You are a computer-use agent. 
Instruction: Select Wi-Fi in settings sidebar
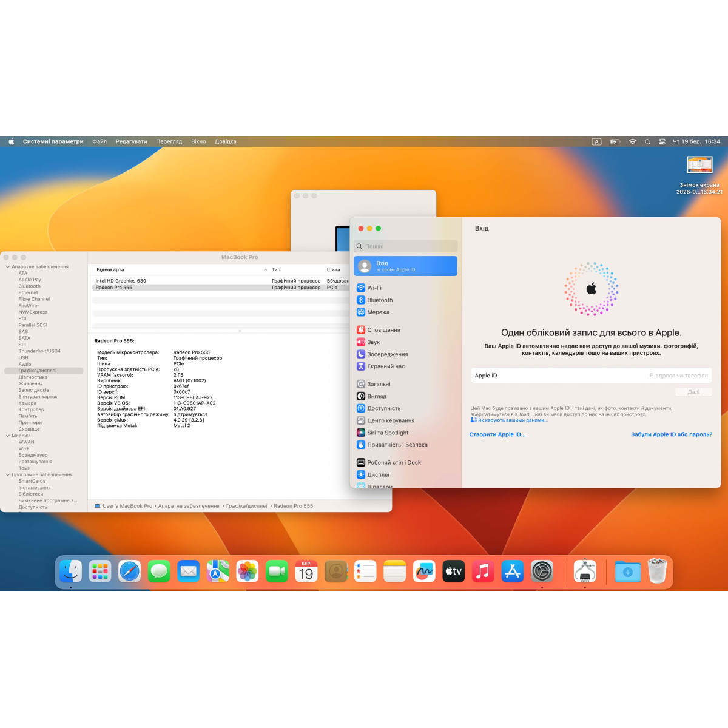click(x=405, y=288)
